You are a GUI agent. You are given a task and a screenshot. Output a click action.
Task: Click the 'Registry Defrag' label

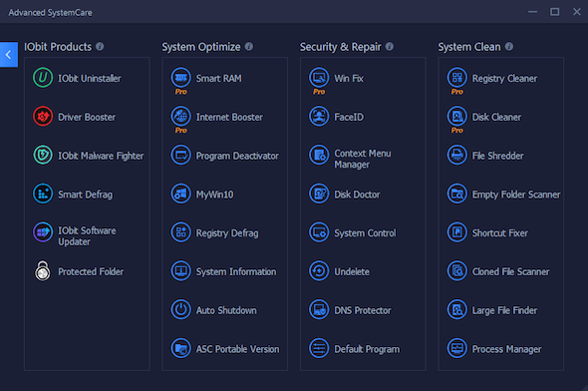click(x=227, y=233)
